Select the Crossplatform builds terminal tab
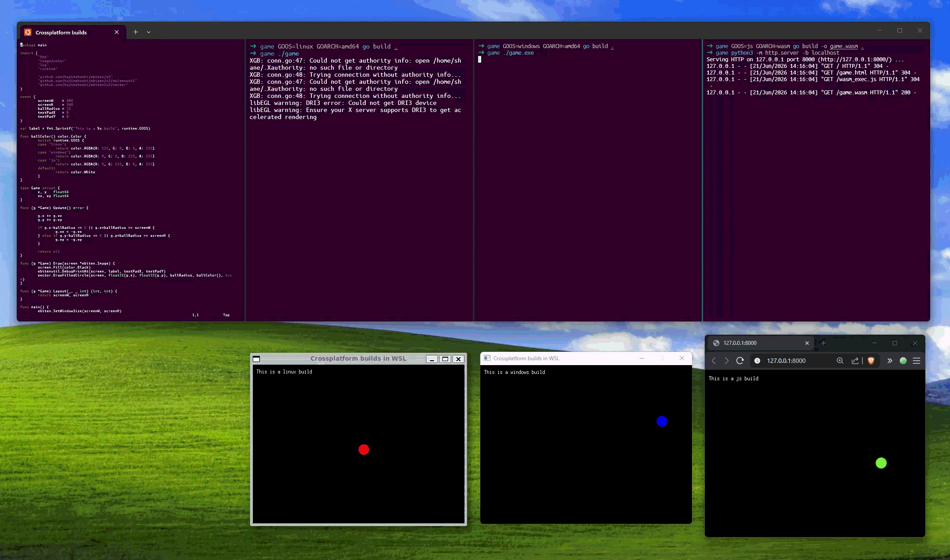Viewport: 950px width, 560px height. pyautogui.click(x=72, y=32)
